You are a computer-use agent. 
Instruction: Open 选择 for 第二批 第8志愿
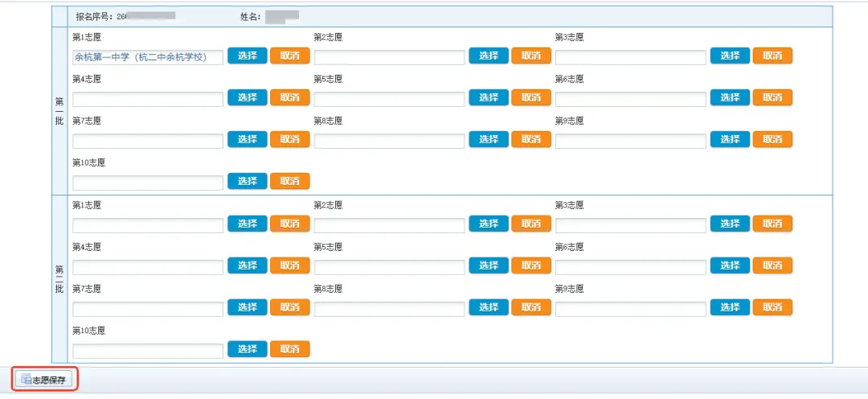coord(489,307)
